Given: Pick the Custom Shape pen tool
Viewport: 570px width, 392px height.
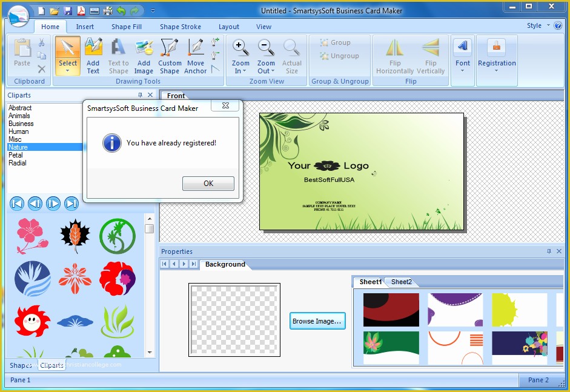Looking at the screenshot, I should pyautogui.click(x=170, y=56).
